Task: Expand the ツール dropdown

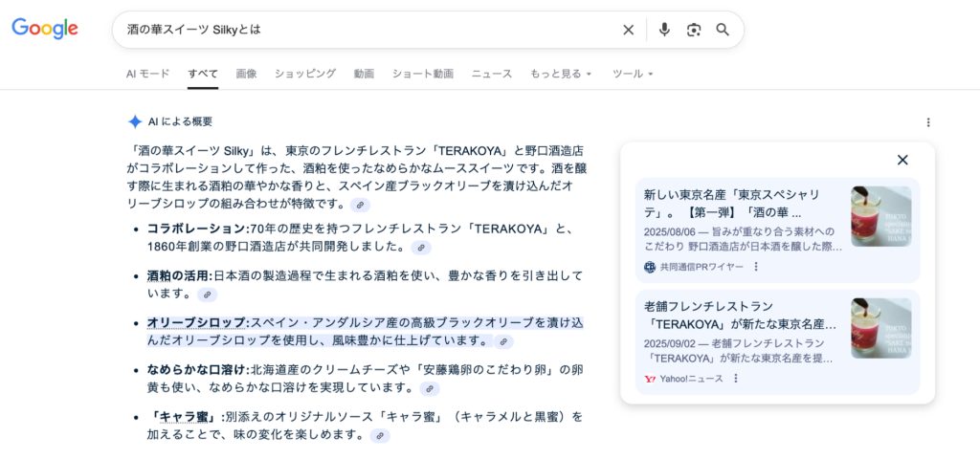Action: click(x=633, y=74)
